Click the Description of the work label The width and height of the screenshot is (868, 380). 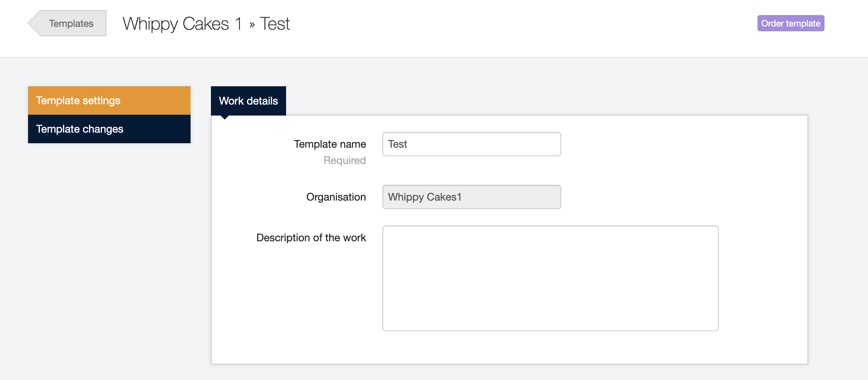(x=311, y=238)
